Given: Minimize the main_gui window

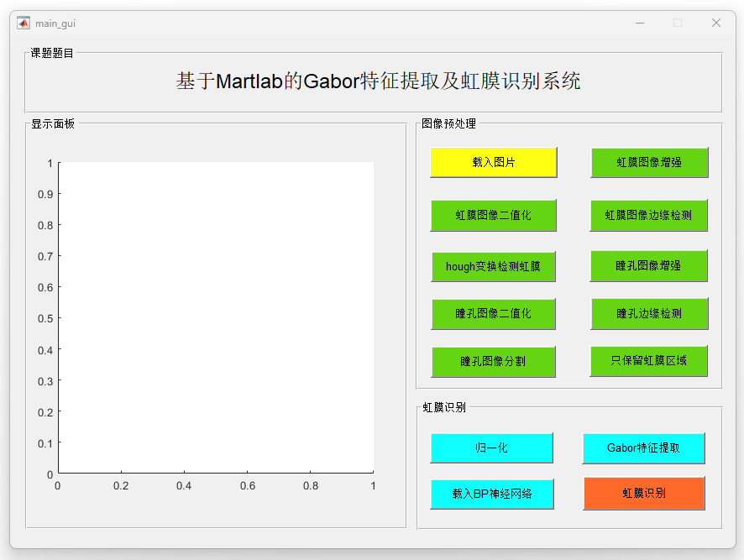Looking at the screenshot, I should tap(640, 24).
